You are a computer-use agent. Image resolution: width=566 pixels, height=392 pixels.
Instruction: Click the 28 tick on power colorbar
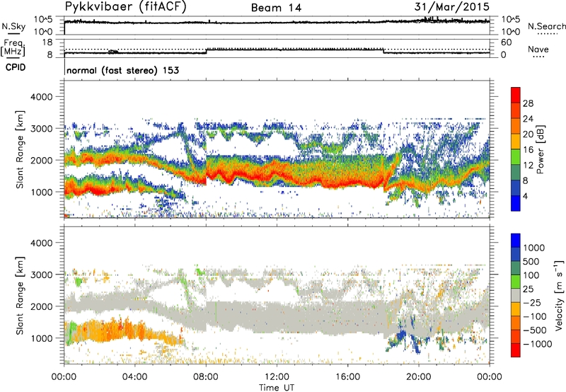coord(528,103)
